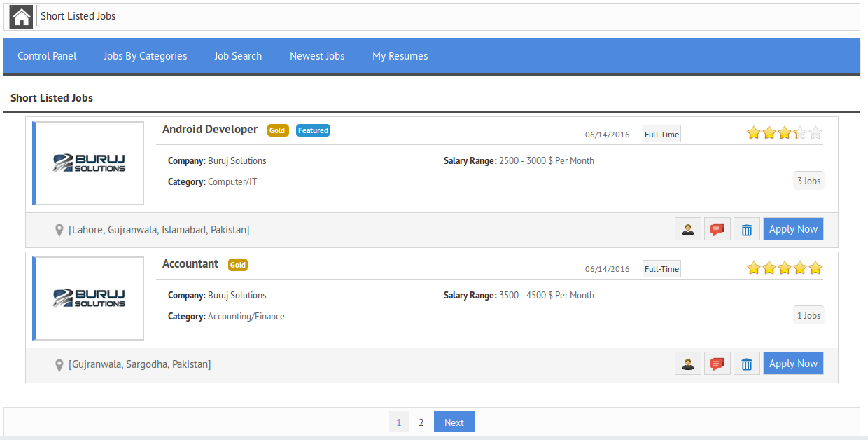Viewport: 868px width, 440px height.
Task: Click the star rating for Android Developer
Action: 785,132
